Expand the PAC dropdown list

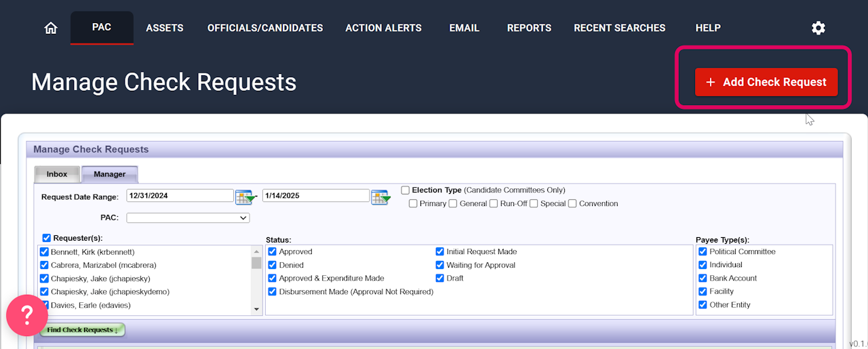188,218
